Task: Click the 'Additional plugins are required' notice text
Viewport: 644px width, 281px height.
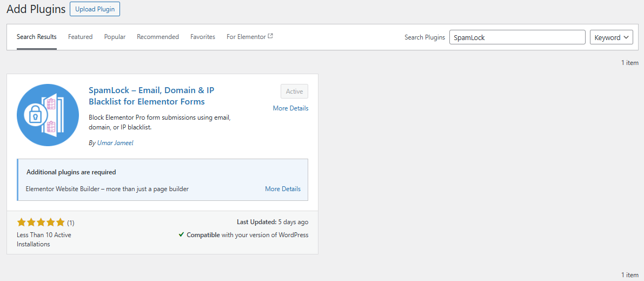Action: tap(71, 172)
